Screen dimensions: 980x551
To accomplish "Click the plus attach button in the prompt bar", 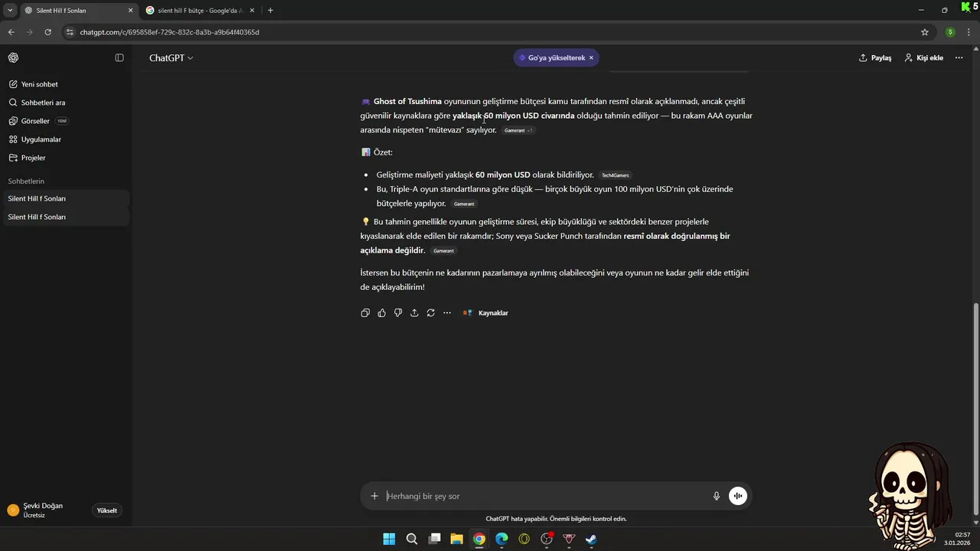I will tap(374, 496).
